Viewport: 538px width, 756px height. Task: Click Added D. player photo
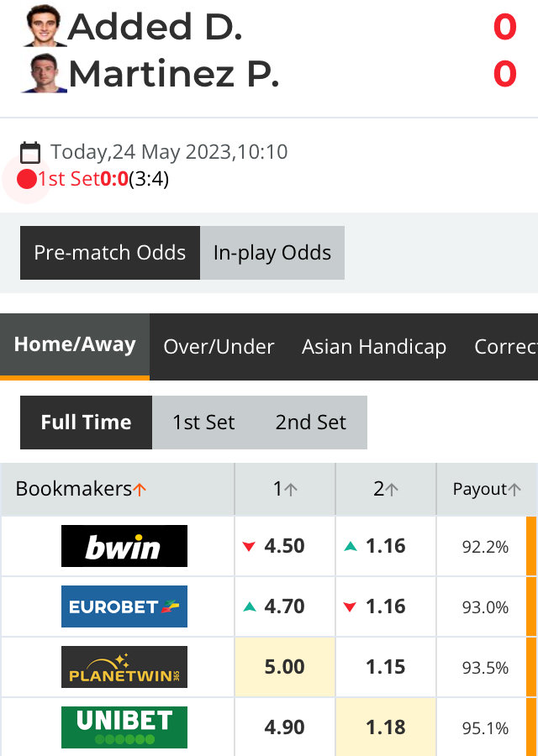click(44, 25)
